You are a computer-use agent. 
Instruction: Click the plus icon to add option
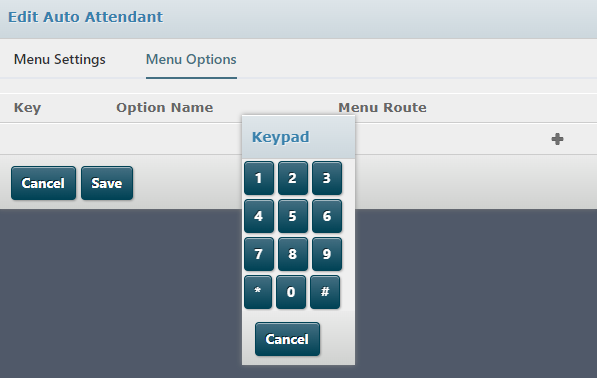coord(557,139)
